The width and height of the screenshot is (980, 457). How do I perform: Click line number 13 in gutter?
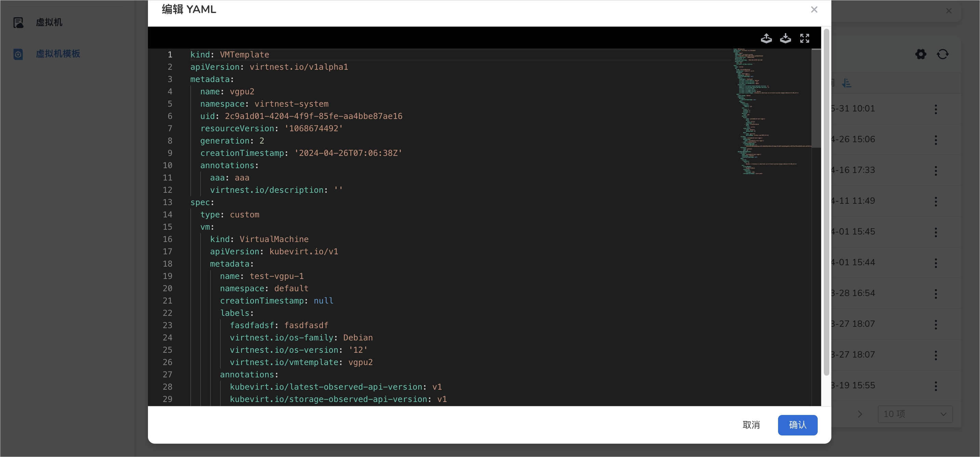tap(167, 202)
